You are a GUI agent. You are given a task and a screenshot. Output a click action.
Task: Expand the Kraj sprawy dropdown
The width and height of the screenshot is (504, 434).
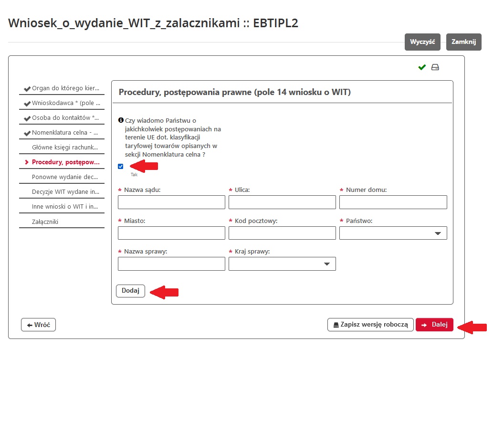click(282, 264)
